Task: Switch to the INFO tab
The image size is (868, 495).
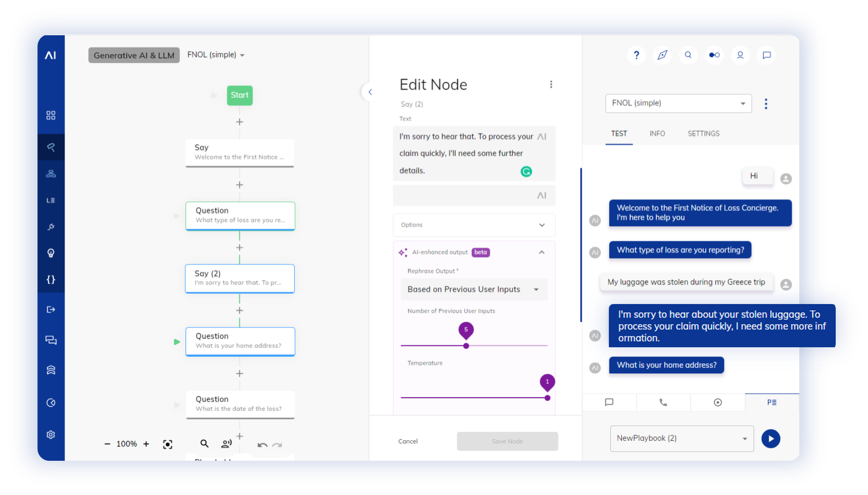Action: pyautogui.click(x=657, y=134)
